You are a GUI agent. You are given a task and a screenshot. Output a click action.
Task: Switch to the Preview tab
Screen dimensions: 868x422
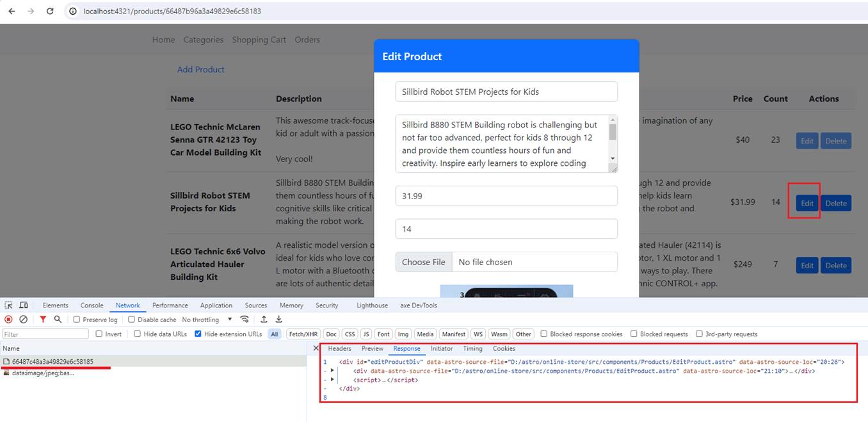(x=373, y=348)
